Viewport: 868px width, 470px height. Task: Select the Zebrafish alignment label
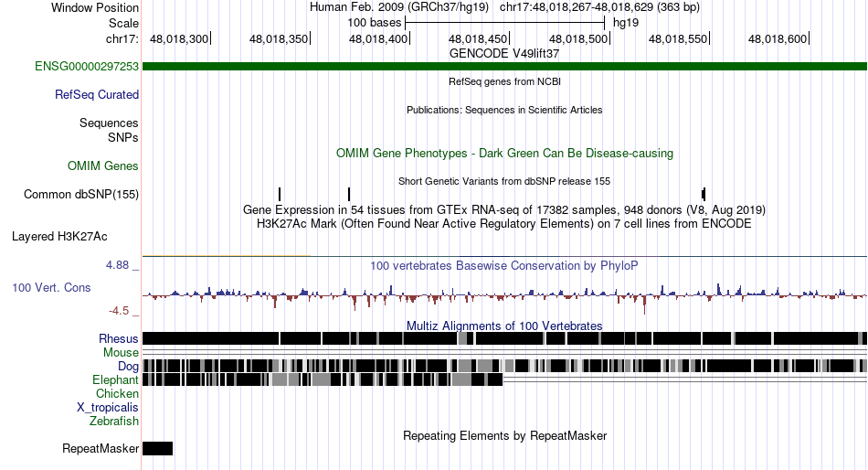point(114,422)
